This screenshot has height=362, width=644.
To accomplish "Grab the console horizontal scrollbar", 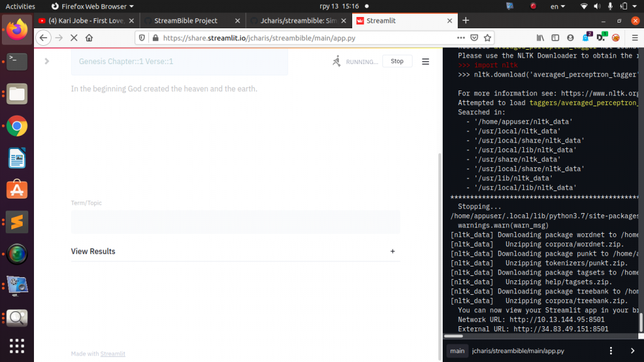I will pyautogui.click(x=453, y=336).
